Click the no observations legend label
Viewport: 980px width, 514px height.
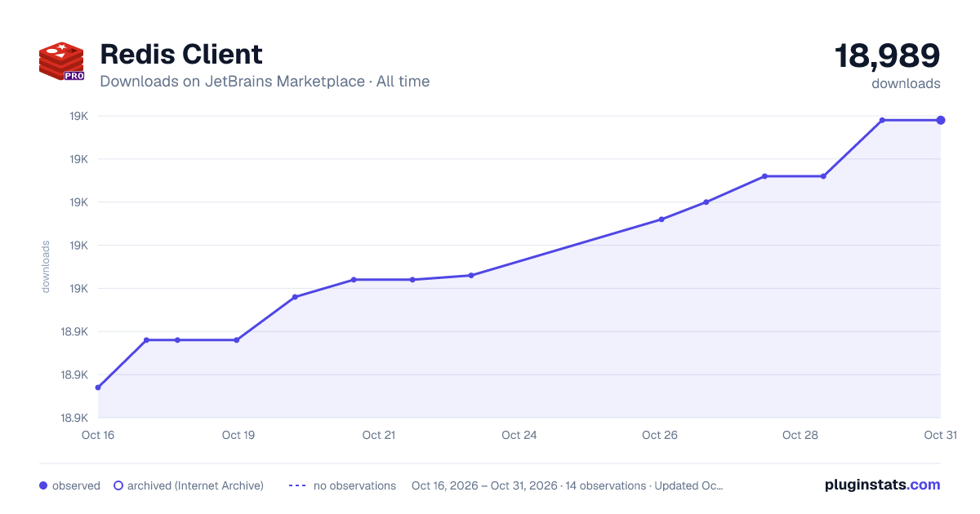point(354,485)
